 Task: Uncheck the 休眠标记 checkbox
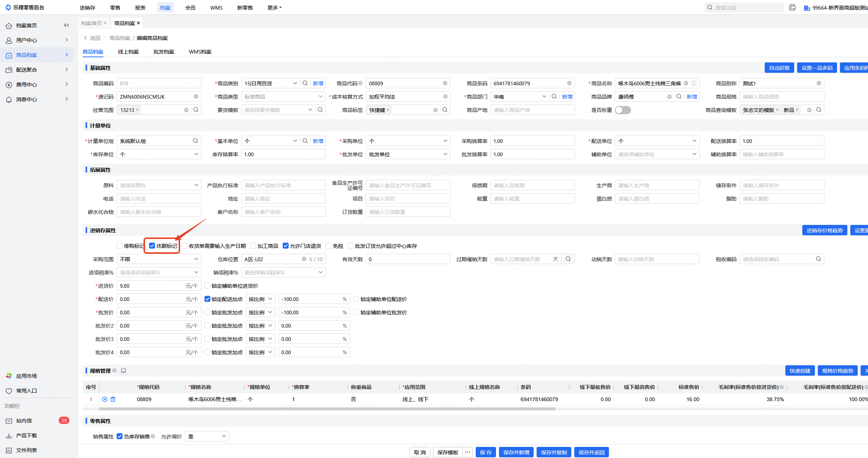(152, 246)
